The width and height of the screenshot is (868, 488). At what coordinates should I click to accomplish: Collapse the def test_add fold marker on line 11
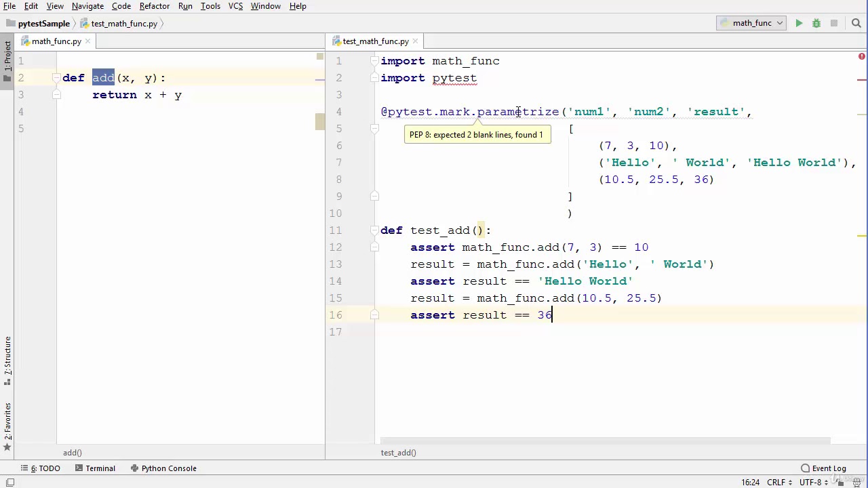tap(374, 230)
